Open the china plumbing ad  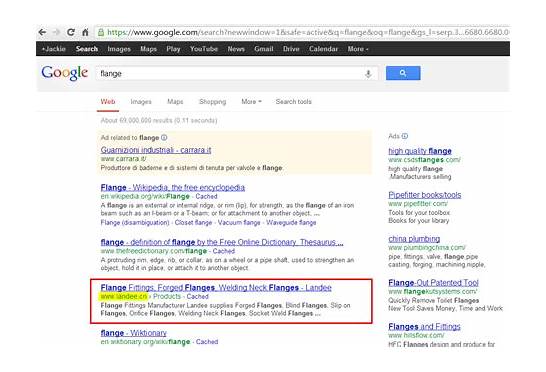tap(414, 239)
